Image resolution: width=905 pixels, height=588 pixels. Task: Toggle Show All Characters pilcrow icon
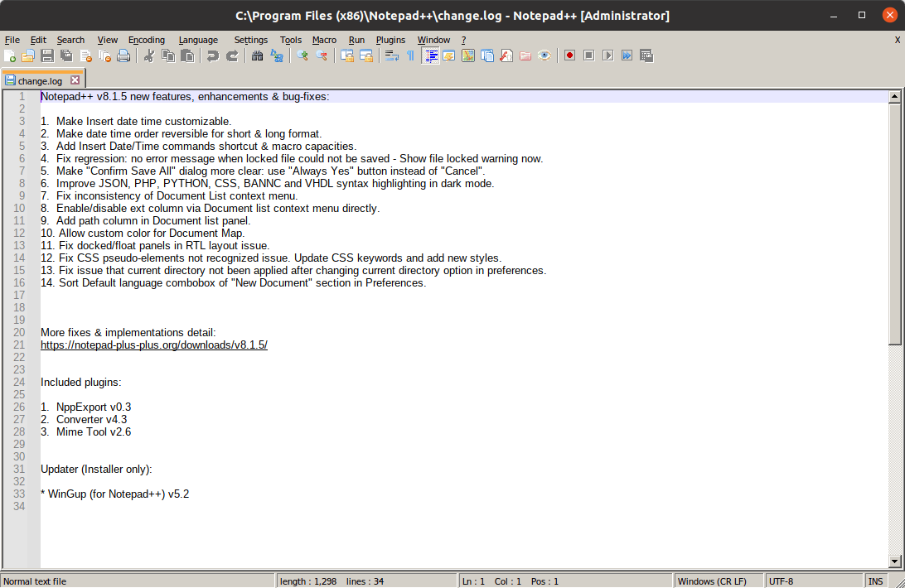410,56
